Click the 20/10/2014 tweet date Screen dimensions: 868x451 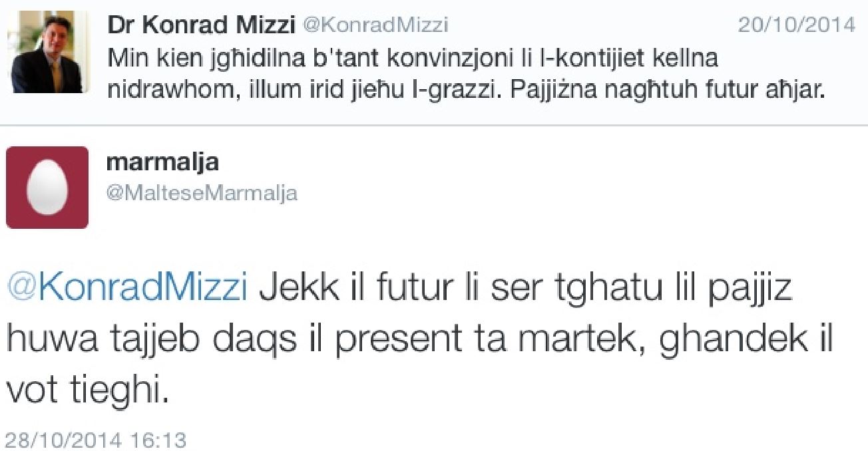796,25
